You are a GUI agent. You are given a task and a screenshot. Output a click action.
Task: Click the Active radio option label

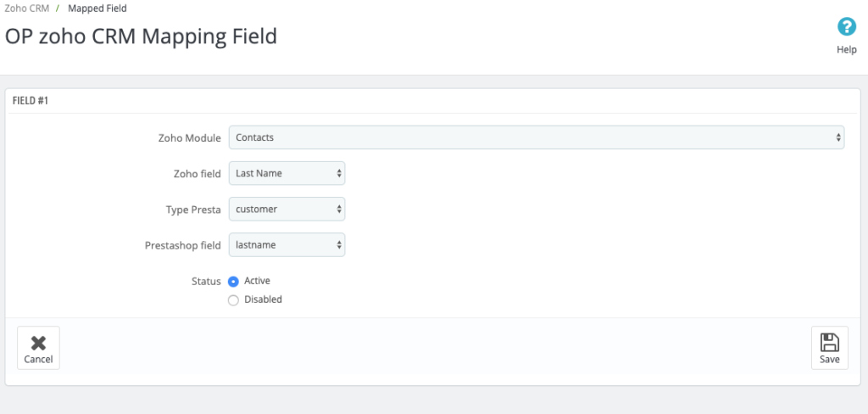click(257, 281)
